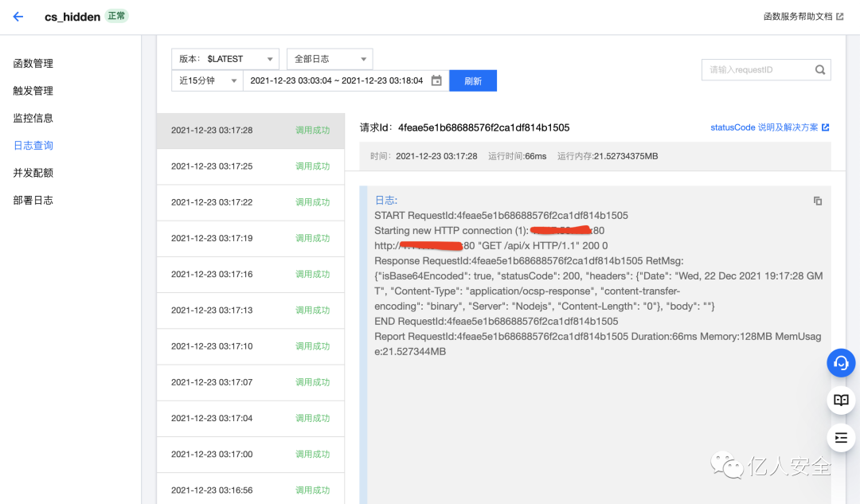The image size is (860, 504).
Task: Click the external link icon next to statusCode
Action: pos(826,127)
